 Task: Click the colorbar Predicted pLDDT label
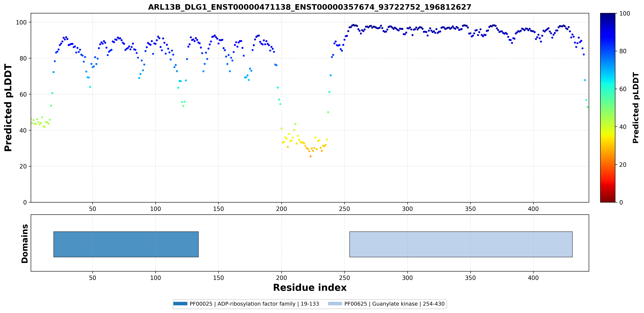[635, 108]
